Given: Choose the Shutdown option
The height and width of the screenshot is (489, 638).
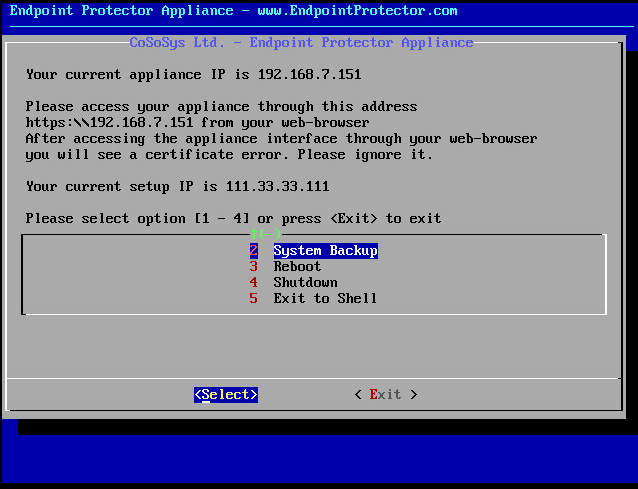Looking at the screenshot, I should (305, 282).
